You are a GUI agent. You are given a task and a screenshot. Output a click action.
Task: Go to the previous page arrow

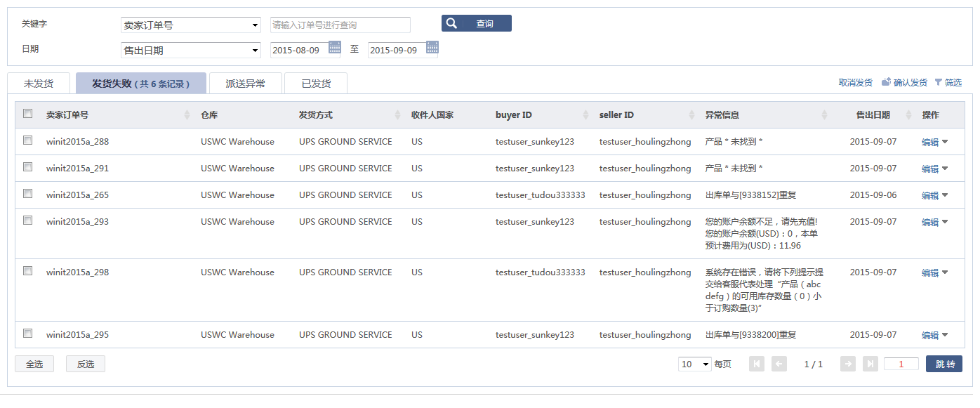(x=779, y=364)
